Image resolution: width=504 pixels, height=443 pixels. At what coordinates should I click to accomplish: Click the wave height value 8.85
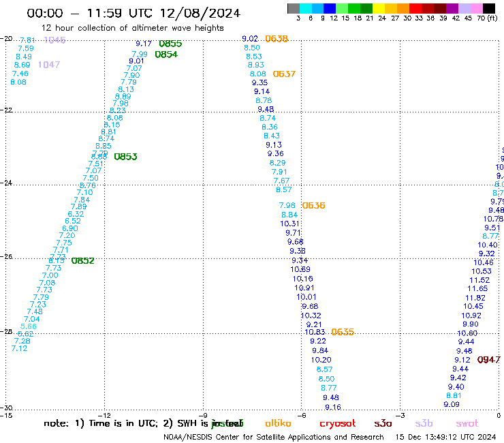pos(103,146)
